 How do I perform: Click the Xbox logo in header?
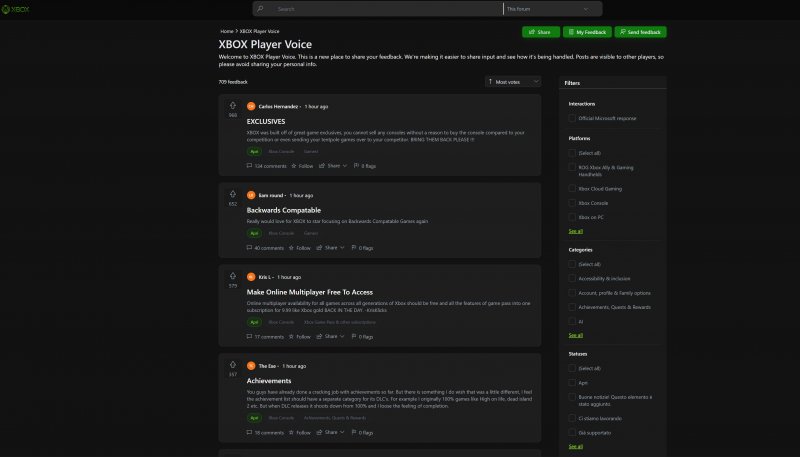pyautogui.click(x=15, y=9)
